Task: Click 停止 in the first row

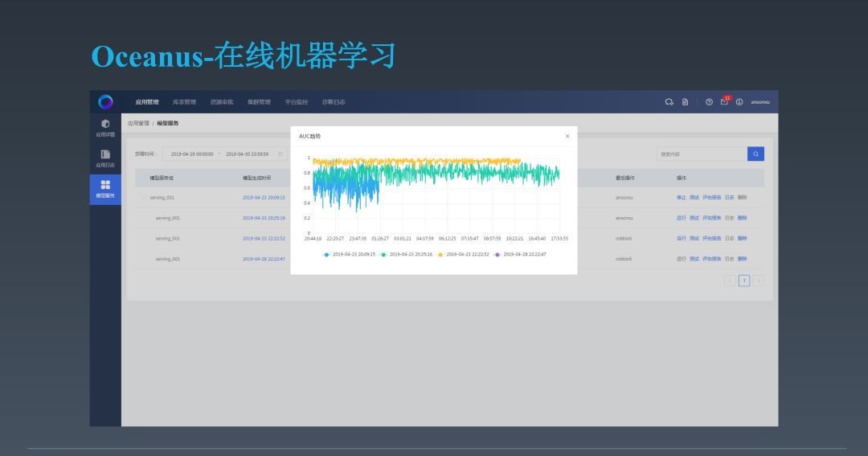Action: click(682, 197)
